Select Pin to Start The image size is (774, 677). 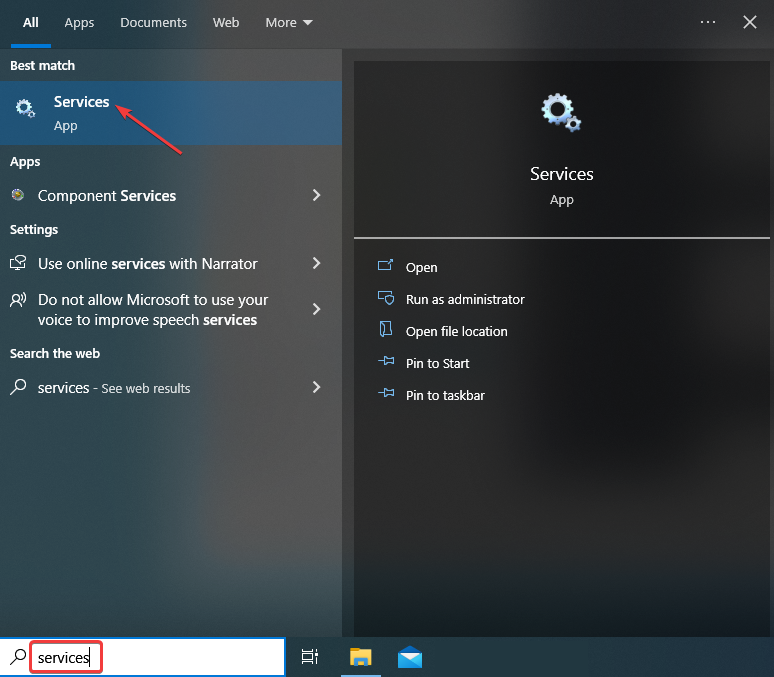point(437,363)
